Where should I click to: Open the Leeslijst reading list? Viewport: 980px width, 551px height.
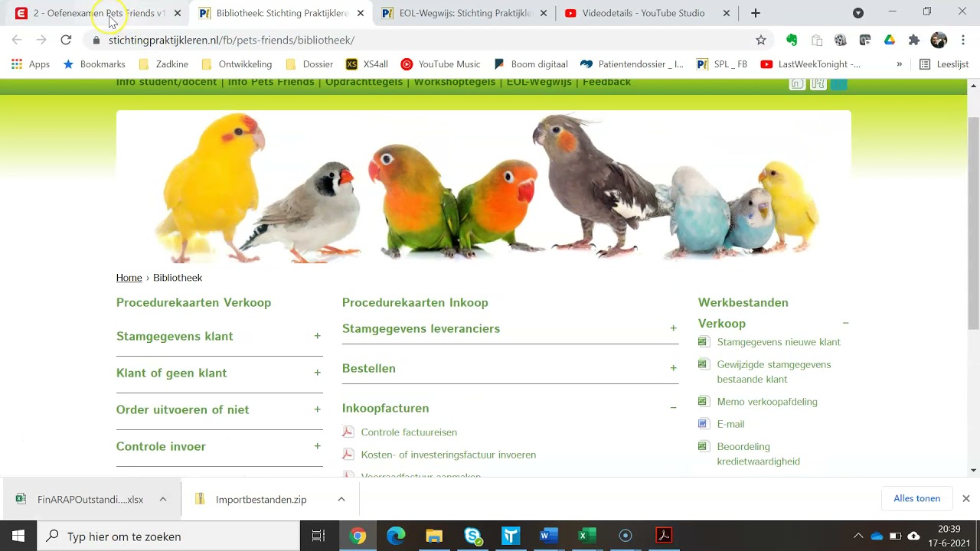(x=944, y=64)
